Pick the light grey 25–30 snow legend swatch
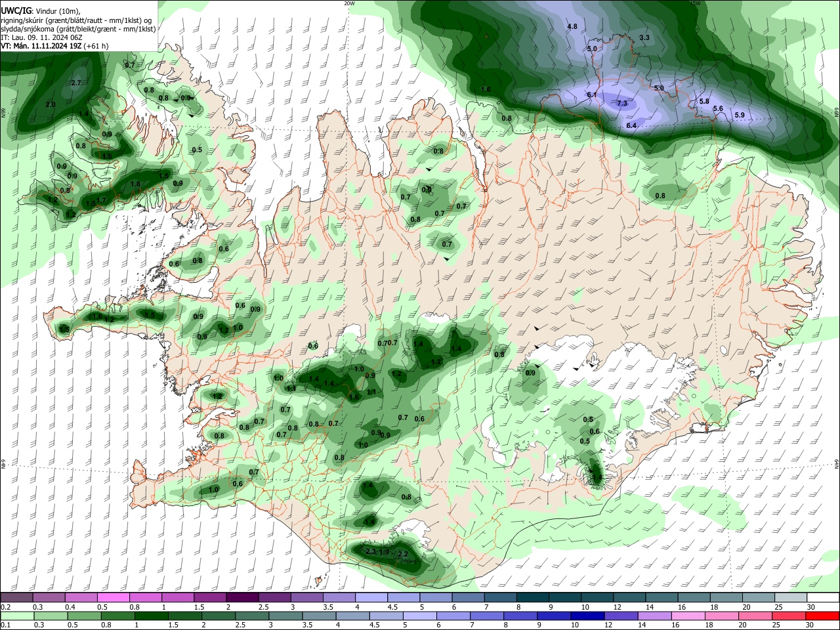This screenshot has width=840, height=630. click(x=791, y=598)
